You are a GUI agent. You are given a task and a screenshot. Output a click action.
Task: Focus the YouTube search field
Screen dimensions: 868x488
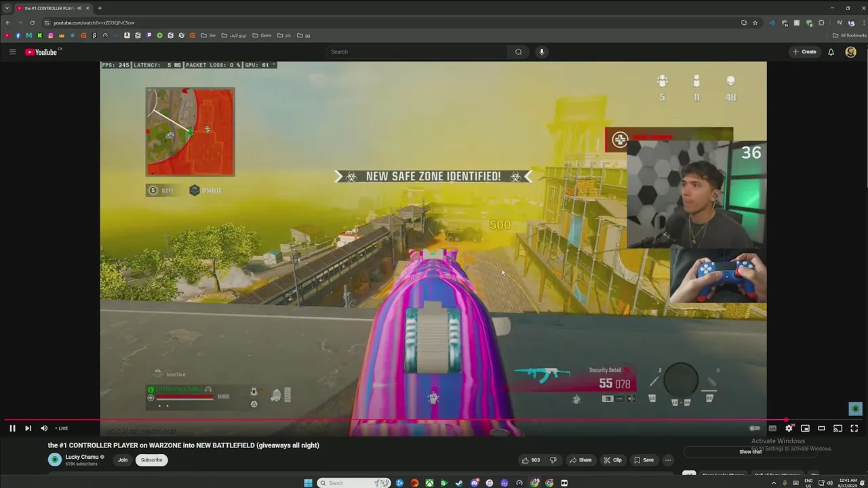click(x=417, y=52)
